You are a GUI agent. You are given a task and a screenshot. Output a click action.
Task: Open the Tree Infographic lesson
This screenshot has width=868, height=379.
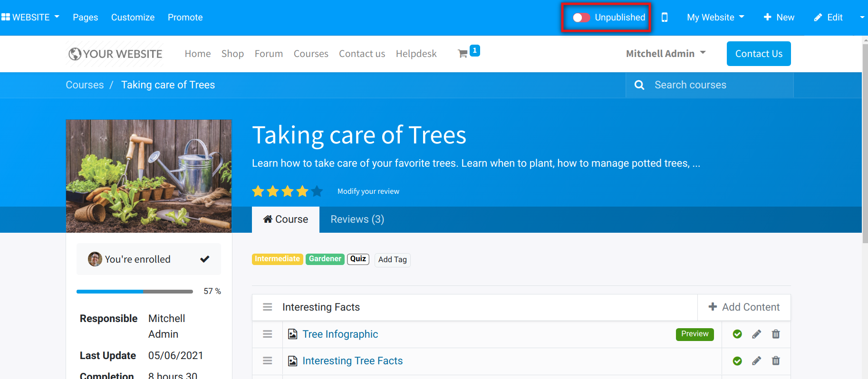tap(340, 334)
